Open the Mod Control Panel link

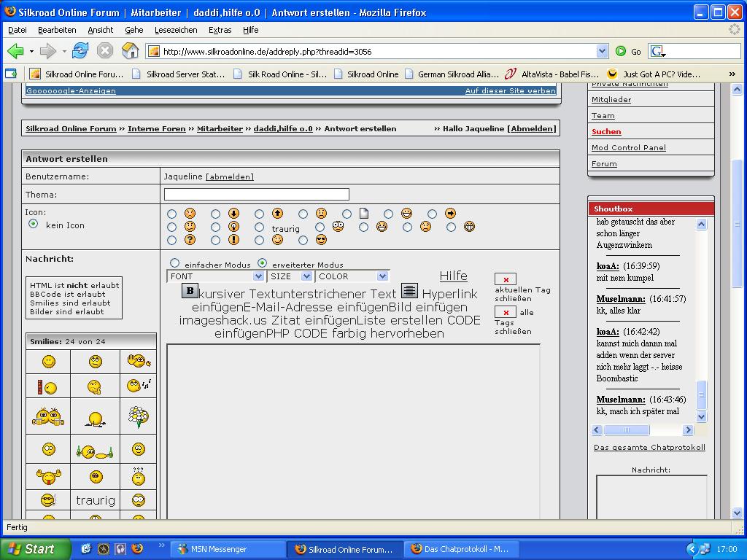click(x=628, y=147)
